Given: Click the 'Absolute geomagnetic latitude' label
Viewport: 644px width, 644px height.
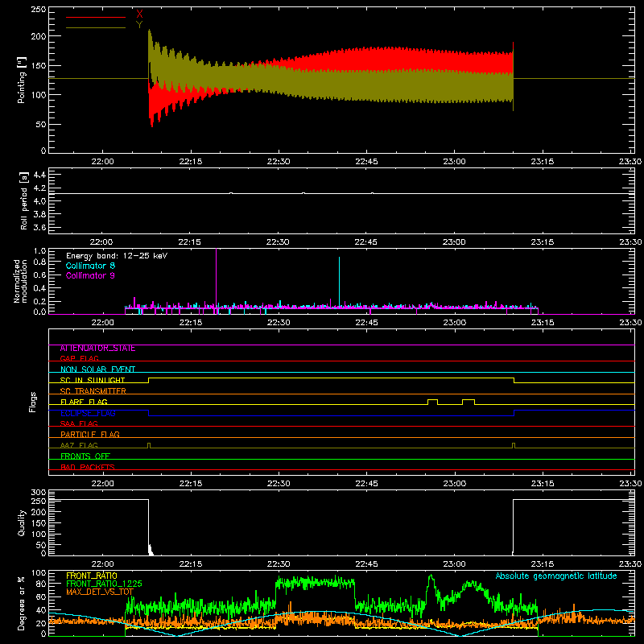Looking at the screenshot, I should tap(556, 576).
